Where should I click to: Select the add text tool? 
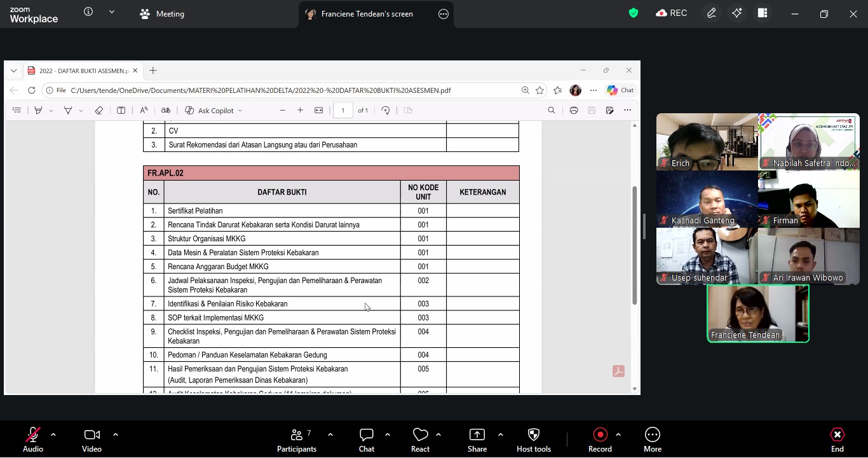click(121, 110)
